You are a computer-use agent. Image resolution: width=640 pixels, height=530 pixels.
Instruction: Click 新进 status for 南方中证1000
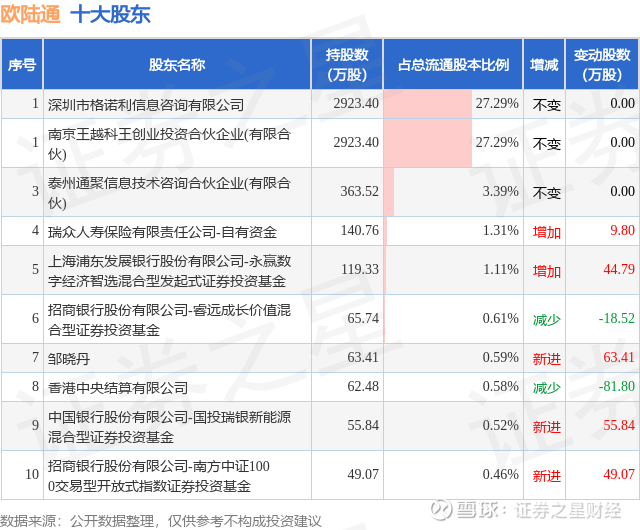[x=547, y=476]
